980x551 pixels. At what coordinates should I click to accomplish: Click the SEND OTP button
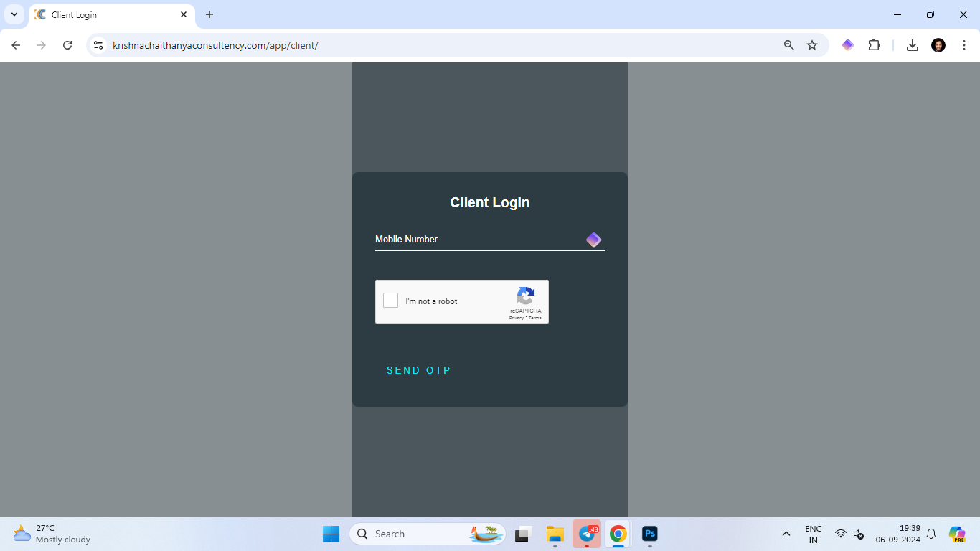(419, 370)
